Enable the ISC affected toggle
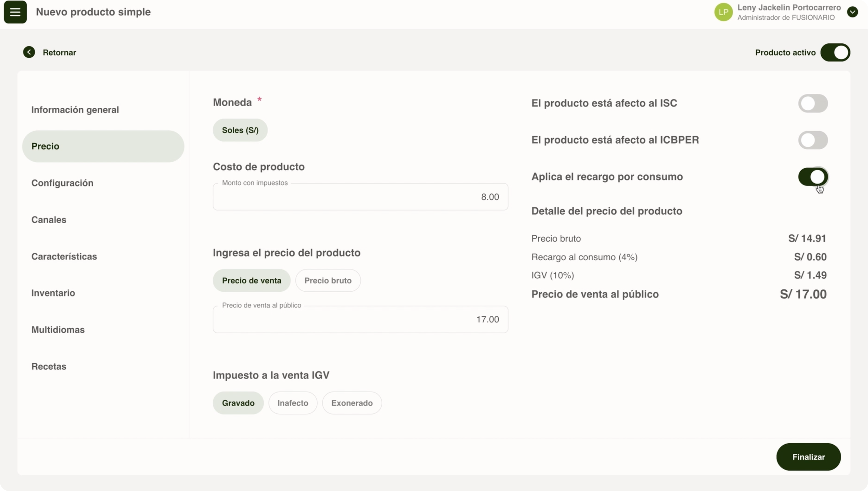 (x=812, y=103)
